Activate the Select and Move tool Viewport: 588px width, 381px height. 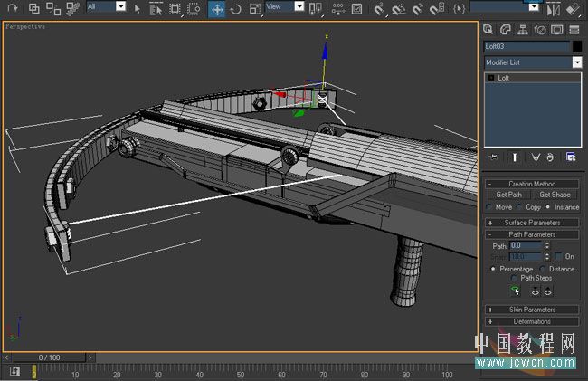(217, 9)
